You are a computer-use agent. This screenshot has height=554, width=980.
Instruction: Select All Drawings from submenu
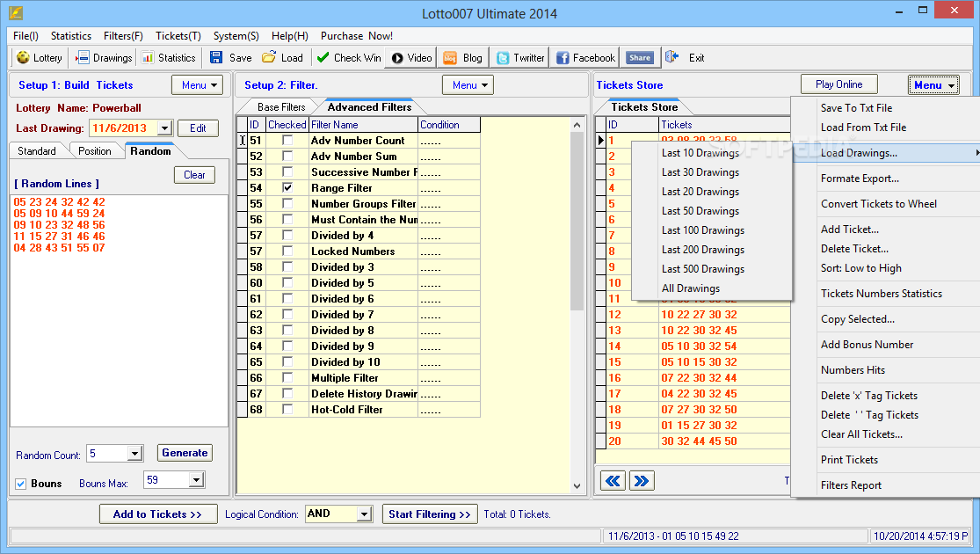(691, 288)
